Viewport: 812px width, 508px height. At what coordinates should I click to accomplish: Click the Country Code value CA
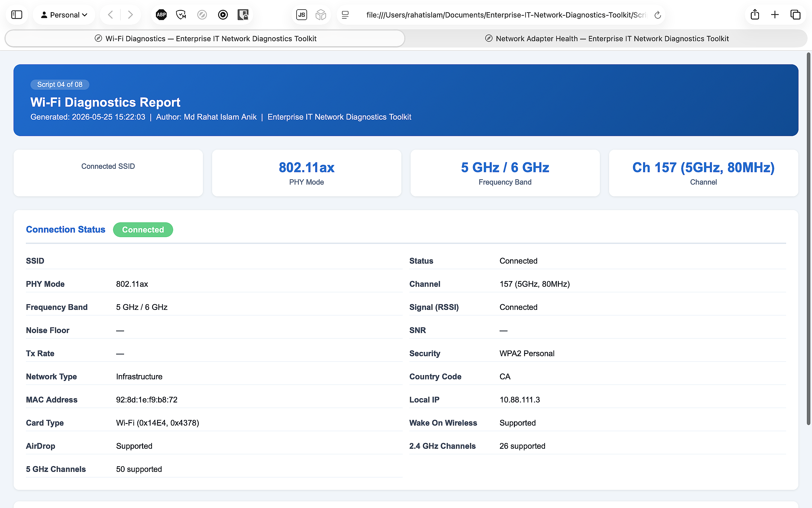(505, 376)
